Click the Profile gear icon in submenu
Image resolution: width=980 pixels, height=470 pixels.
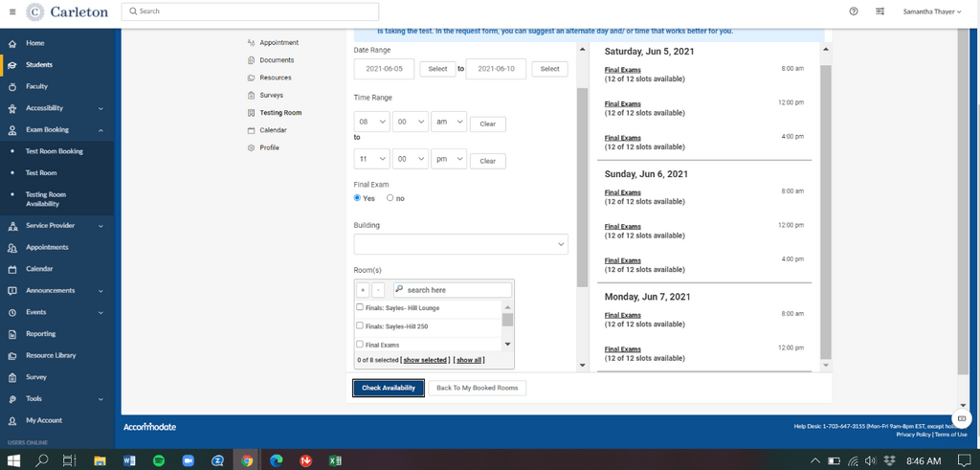click(252, 148)
